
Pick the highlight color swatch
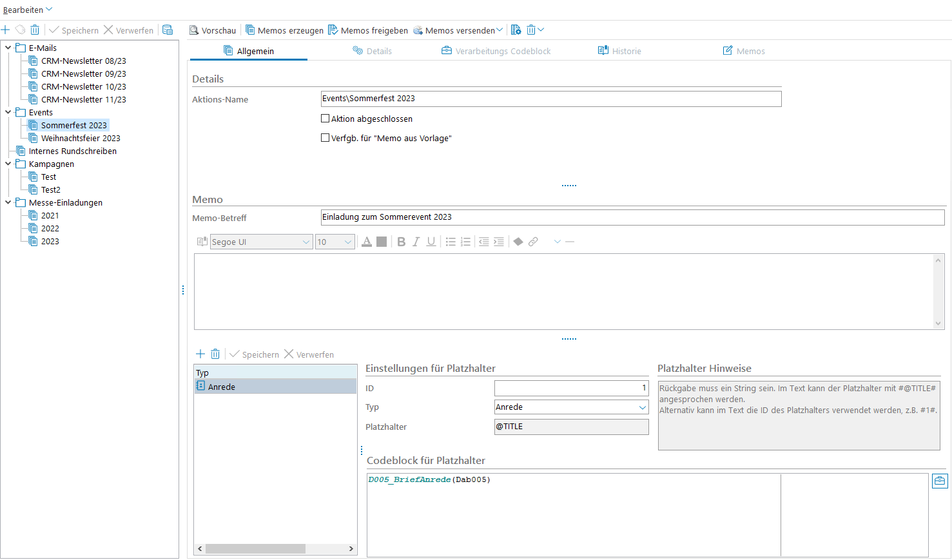pyautogui.click(x=382, y=242)
